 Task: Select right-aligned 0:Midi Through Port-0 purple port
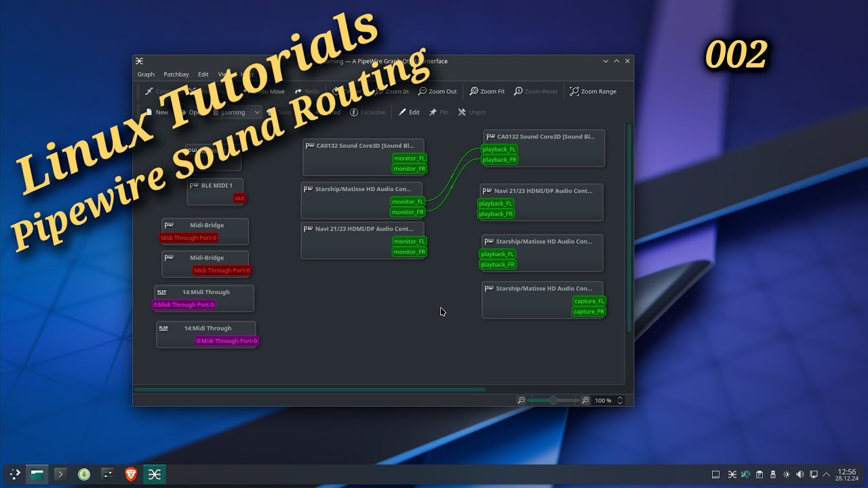(227, 341)
